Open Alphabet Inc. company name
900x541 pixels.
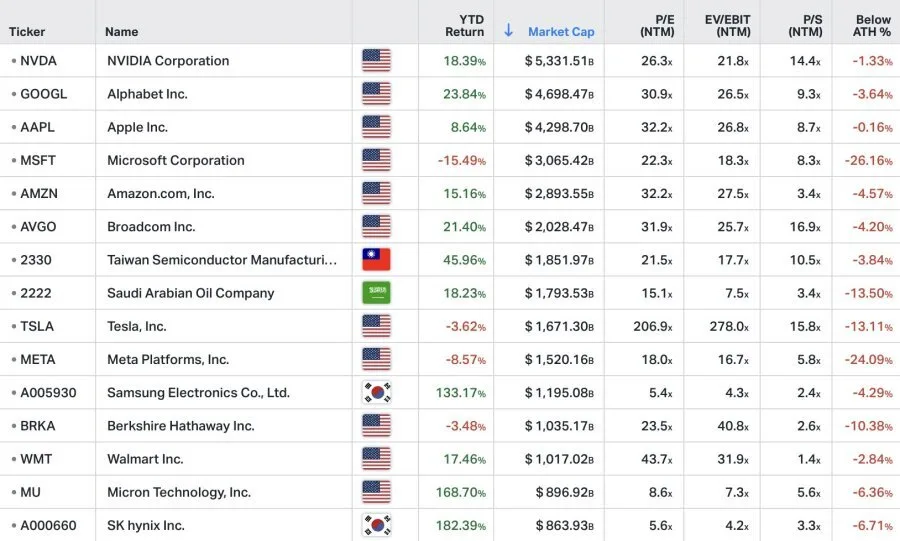(x=148, y=94)
